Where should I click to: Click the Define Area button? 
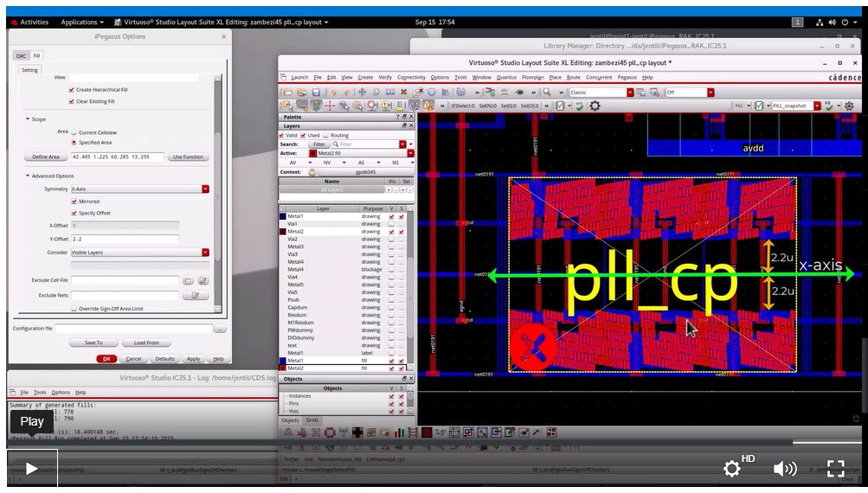pos(45,157)
